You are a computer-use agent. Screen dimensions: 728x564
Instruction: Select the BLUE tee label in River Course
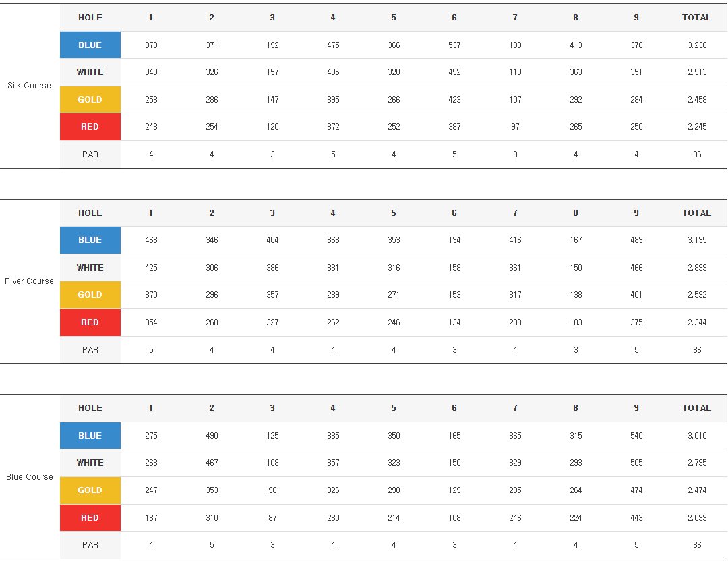pyautogui.click(x=90, y=240)
